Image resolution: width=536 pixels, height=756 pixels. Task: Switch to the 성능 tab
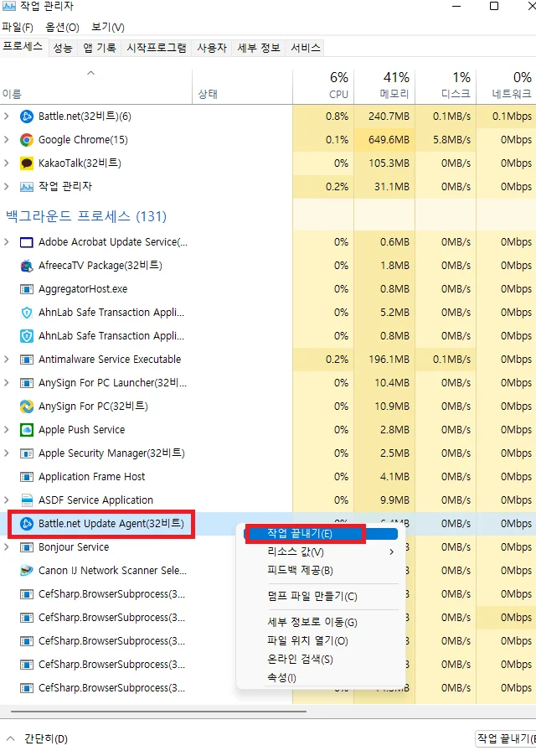click(63, 48)
